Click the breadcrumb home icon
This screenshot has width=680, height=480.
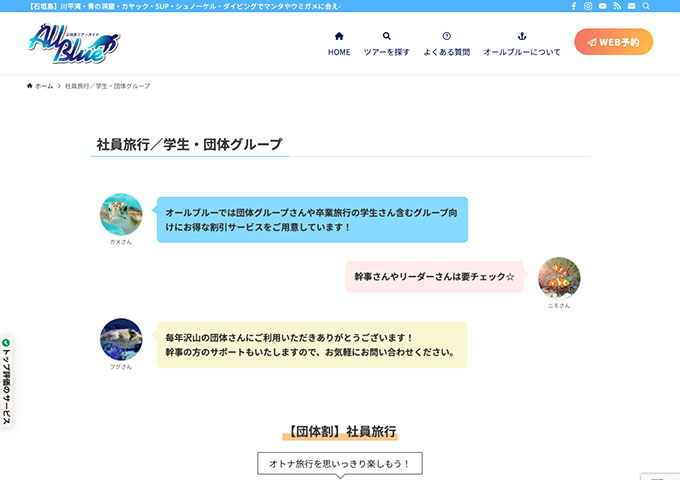[x=29, y=86]
